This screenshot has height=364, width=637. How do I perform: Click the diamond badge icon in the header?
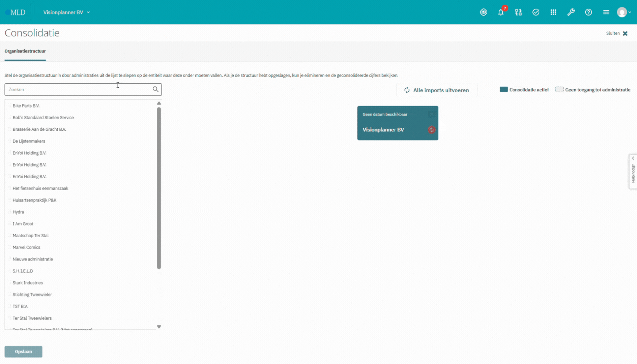point(483,12)
